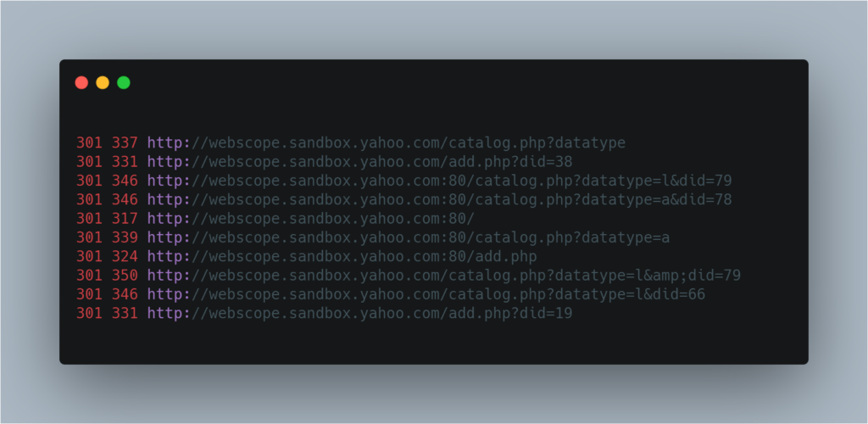Open the add.php?did=19 URL
The width and height of the screenshot is (868, 424).
tap(359, 313)
